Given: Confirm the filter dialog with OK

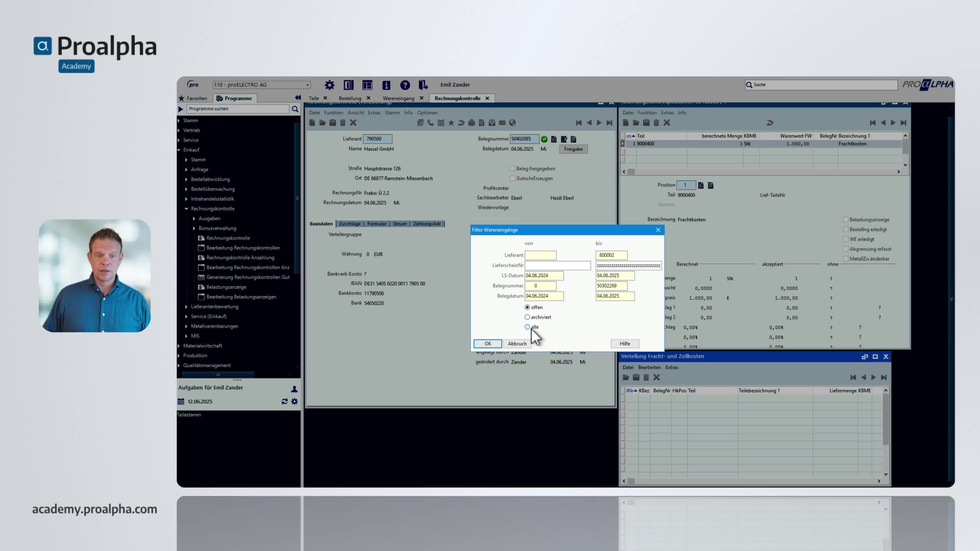Looking at the screenshot, I should tap(488, 344).
